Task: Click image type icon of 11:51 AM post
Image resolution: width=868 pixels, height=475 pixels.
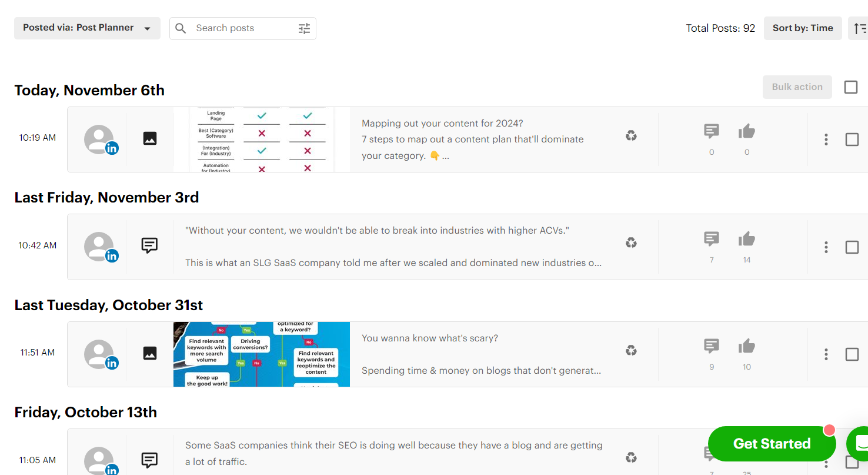Action: [x=150, y=353]
